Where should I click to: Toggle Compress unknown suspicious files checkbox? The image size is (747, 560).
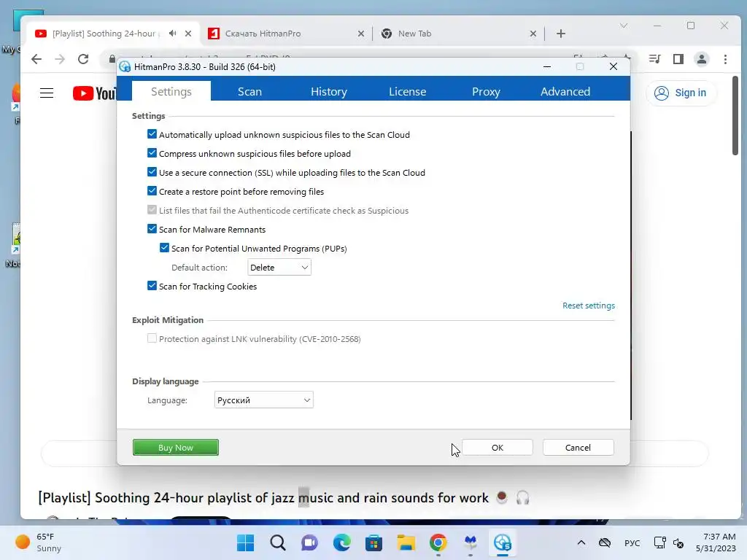tap(152, 153)
